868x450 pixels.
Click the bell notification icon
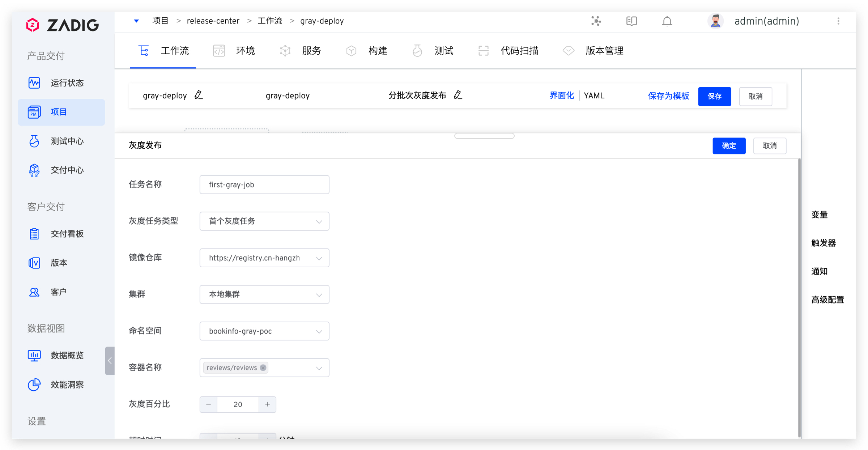coord(667,21)
